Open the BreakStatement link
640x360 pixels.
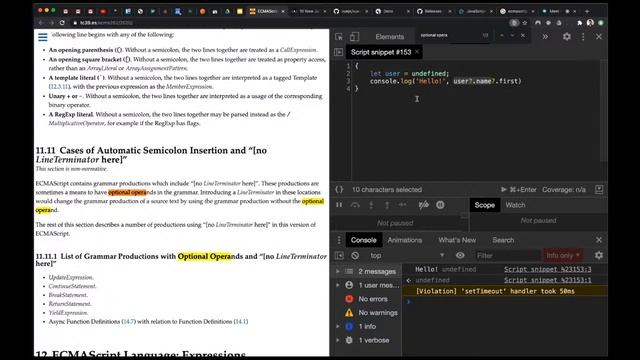pos(68,295)
